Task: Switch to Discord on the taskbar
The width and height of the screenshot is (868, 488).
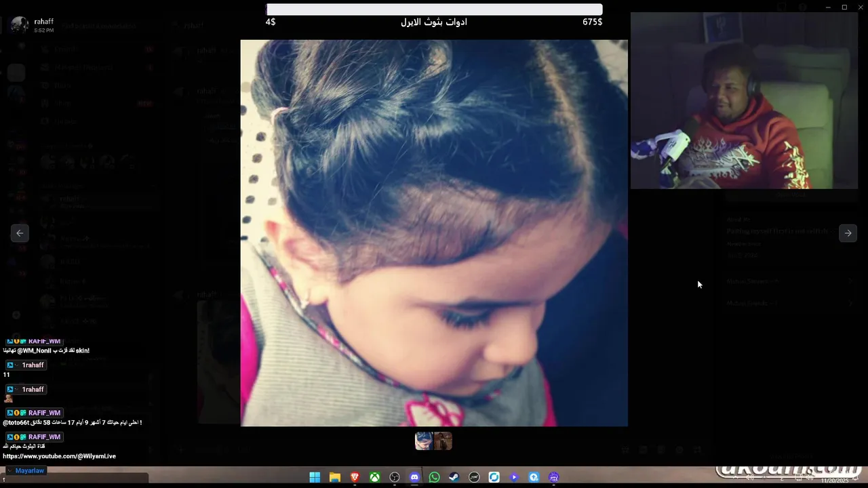Action: coord(414,477)
